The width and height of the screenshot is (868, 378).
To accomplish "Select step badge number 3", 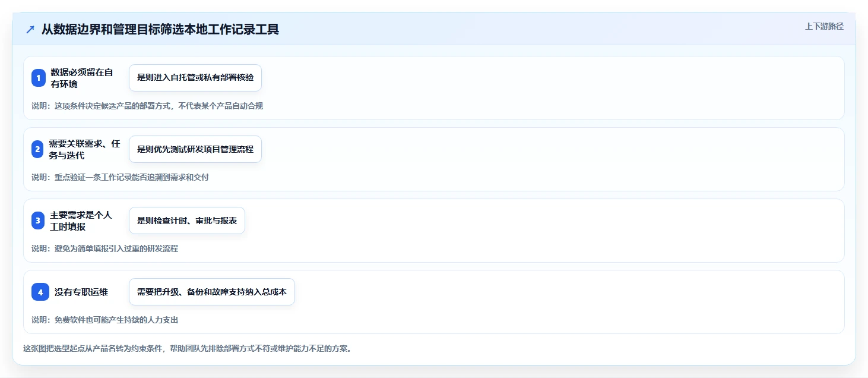I will click(x=38, y=220).
